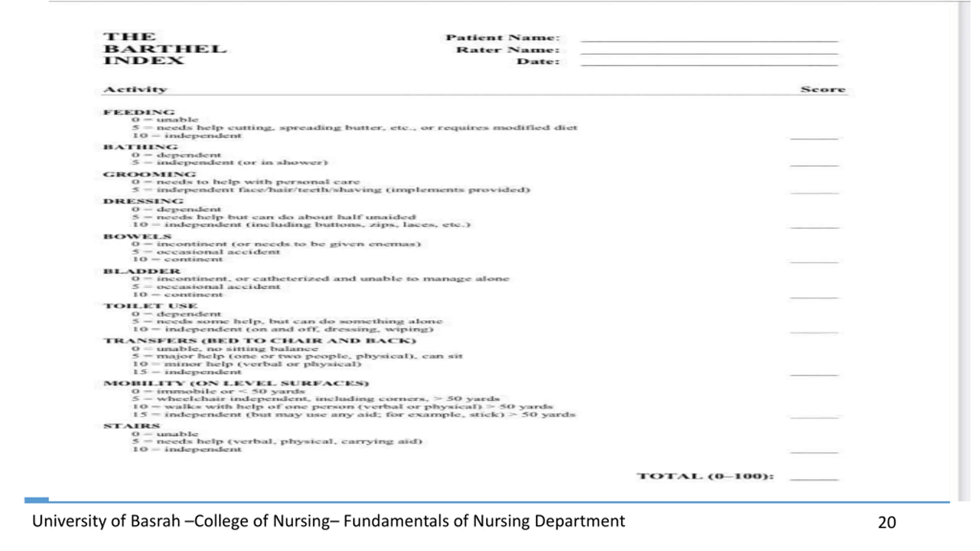Viewport: 980px width, 551px height.
Task: Click 'incontinent (or needs to be given enemas)'
Action: click(x=276, y=244)
